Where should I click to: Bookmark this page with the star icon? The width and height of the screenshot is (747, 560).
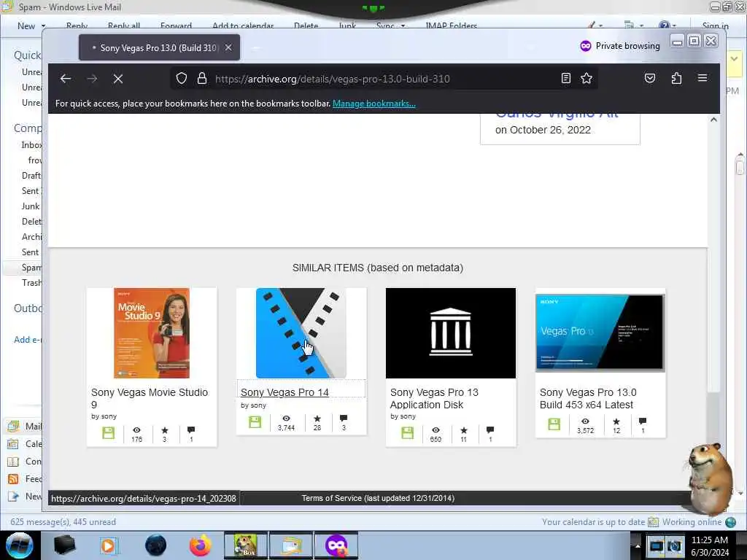click(x=587, y=79)
